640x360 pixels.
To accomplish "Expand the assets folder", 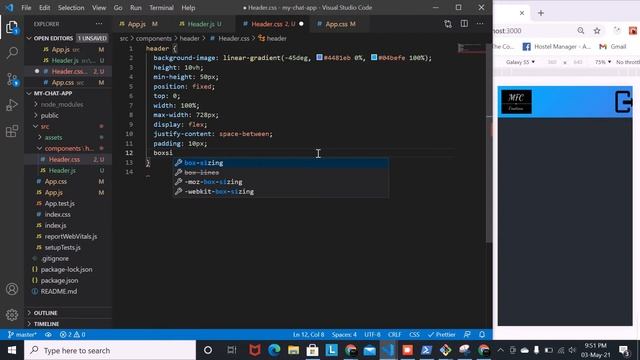I will (x=53, y=138).
